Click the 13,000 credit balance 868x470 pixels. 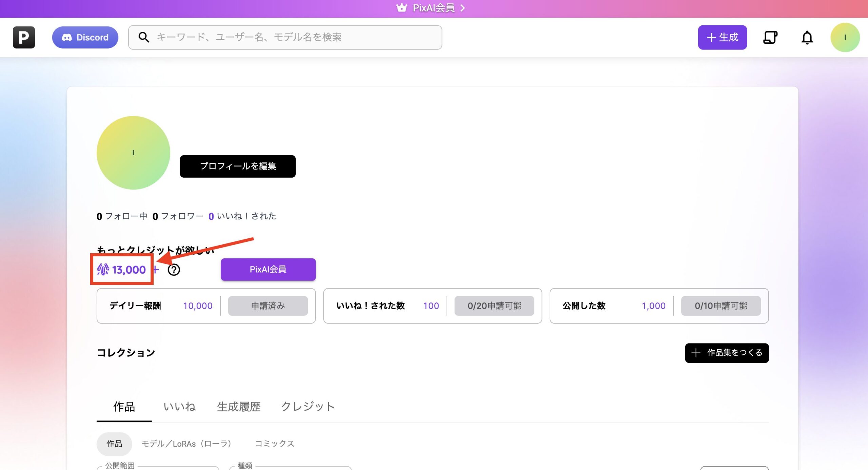(x=121, y=270)
